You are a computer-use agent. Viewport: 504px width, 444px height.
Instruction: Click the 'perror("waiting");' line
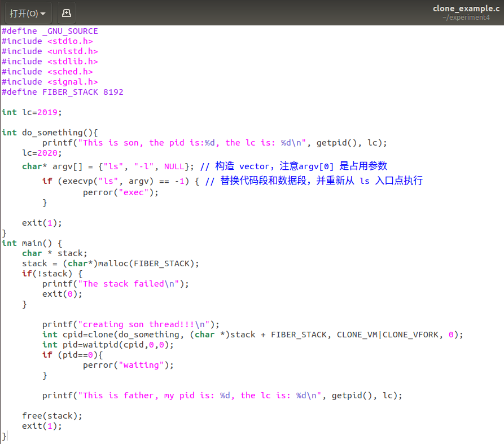point(128,365)
